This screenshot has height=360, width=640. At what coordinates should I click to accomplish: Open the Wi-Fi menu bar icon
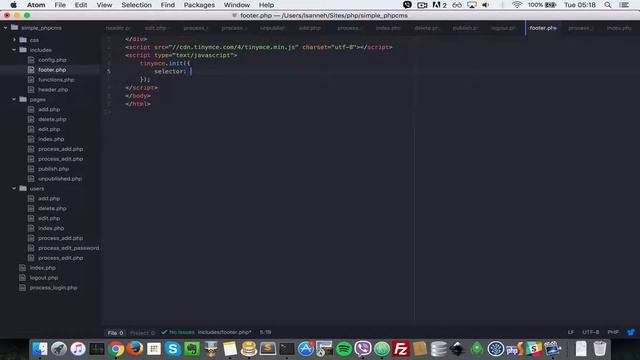(517, 5)
